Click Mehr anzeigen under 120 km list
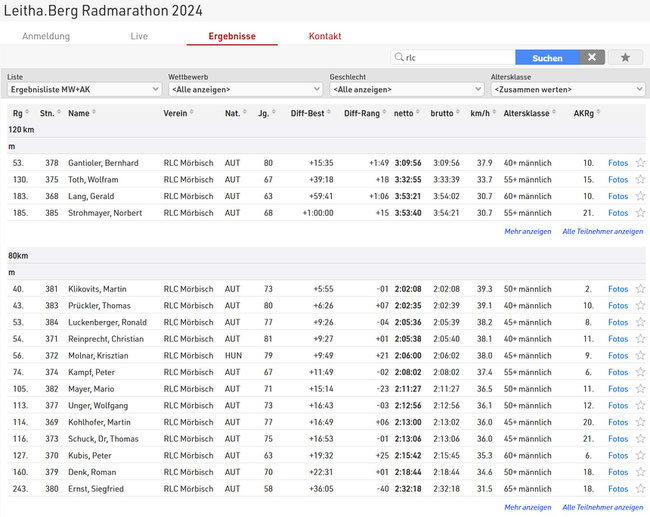650x517 pixels. [528, 231]
